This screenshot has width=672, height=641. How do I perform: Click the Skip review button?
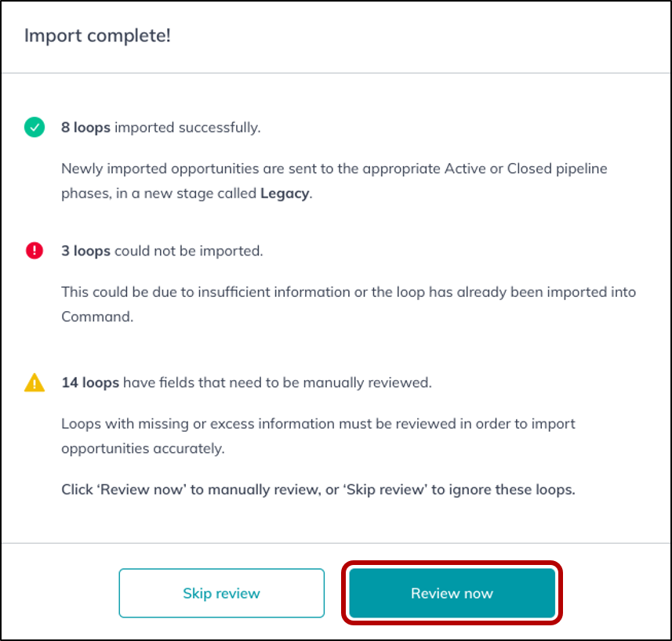[221, 593]
